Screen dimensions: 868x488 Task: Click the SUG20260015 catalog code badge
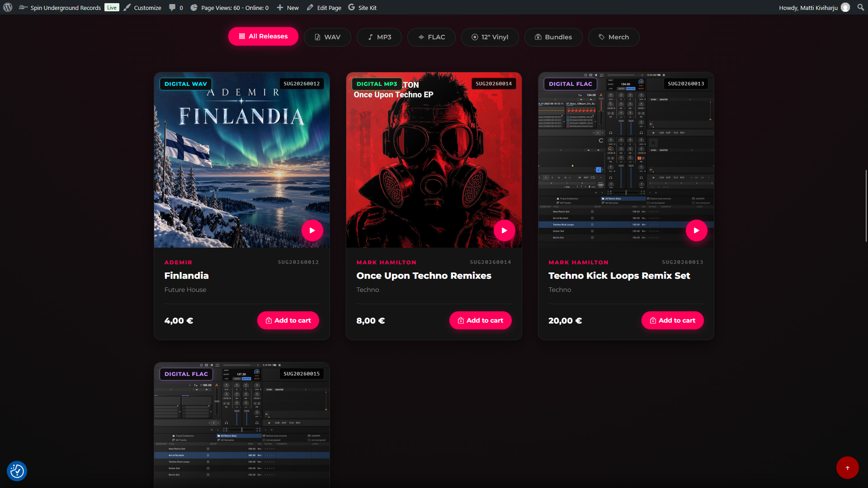click(302, 374)
